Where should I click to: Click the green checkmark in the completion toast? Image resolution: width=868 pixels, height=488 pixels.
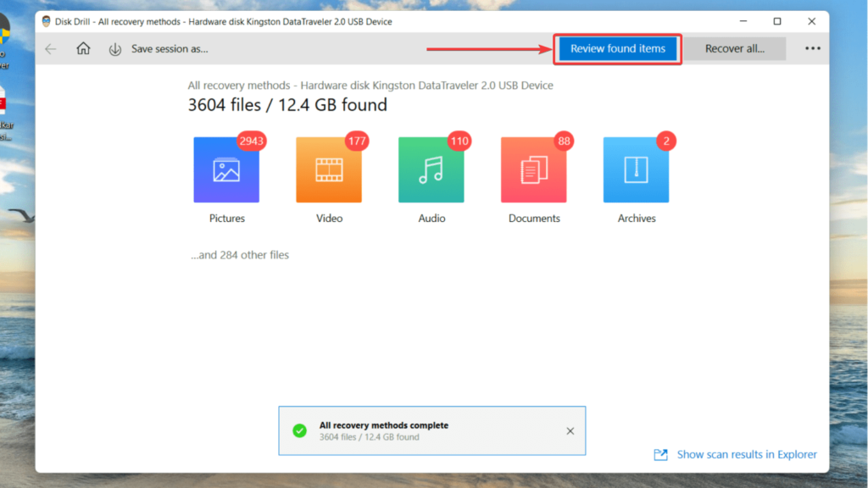click(300, 430)
